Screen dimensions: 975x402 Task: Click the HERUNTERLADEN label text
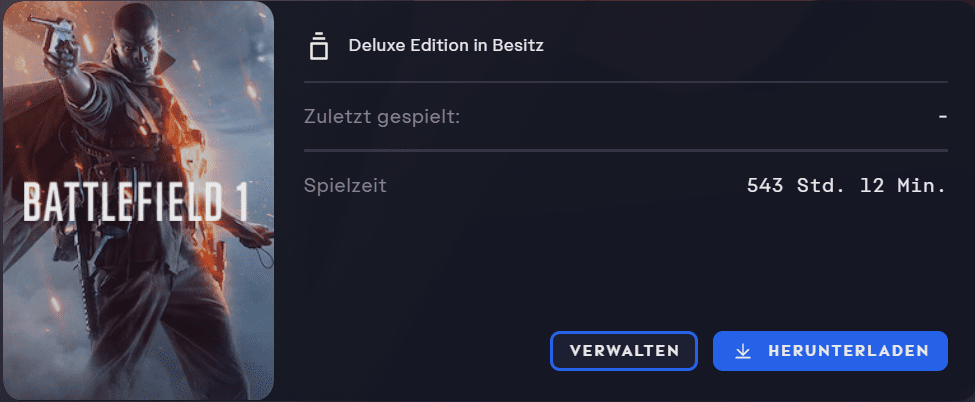tap(849, 351)
